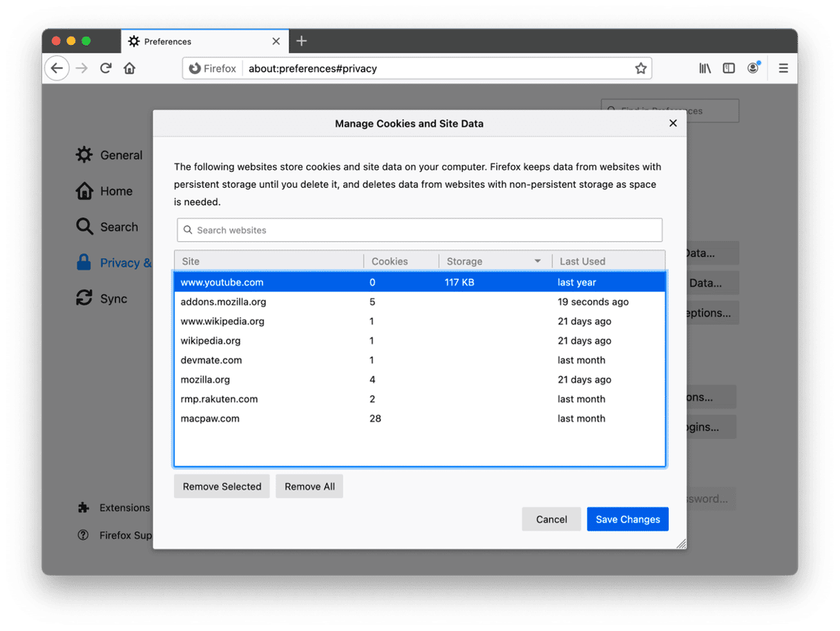Reload the page with refresh icon

coord(106,68)
